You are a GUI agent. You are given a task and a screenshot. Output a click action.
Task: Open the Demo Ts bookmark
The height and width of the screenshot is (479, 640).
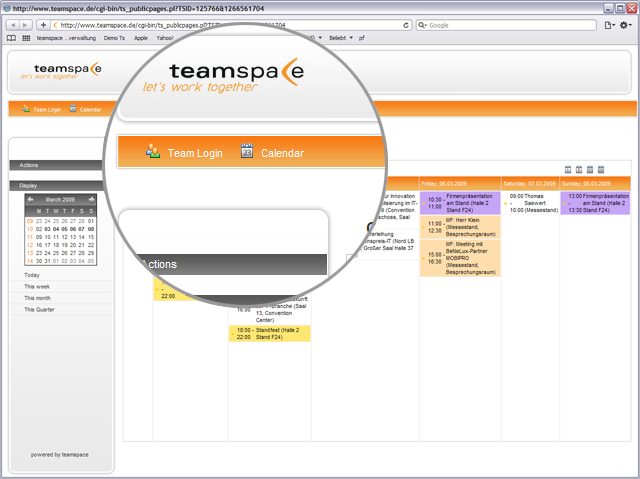[x=114, y=38]
